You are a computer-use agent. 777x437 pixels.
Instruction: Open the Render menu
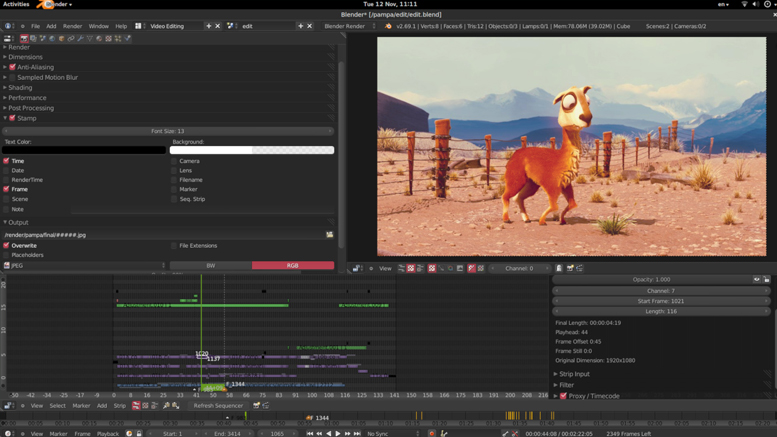(72, 26)
